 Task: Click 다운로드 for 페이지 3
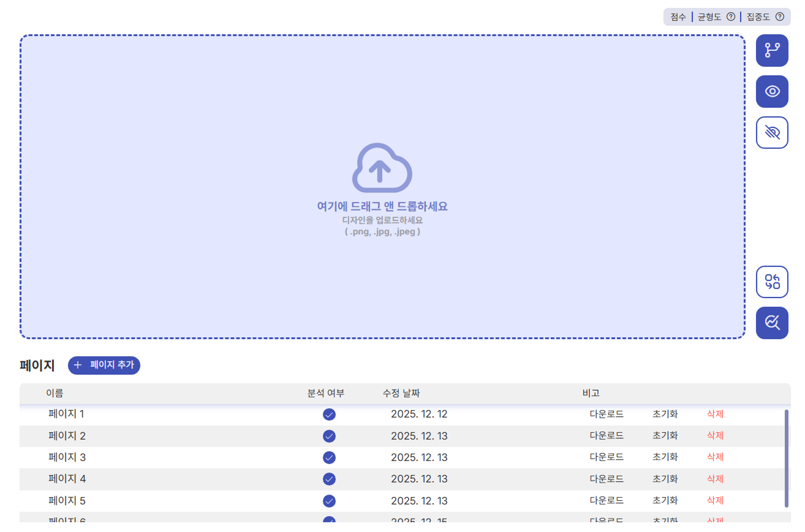(607, 457)
